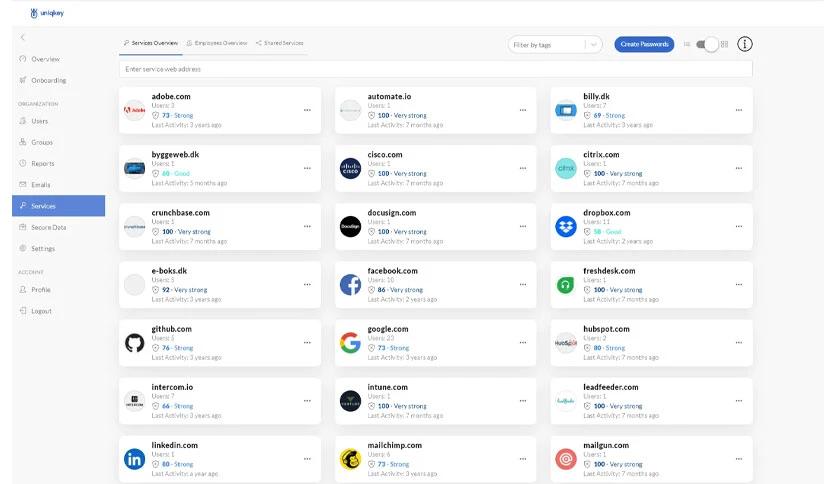
Task: Click the Create Passwords button
Action: pyautogui.click(x=644, y=44)
